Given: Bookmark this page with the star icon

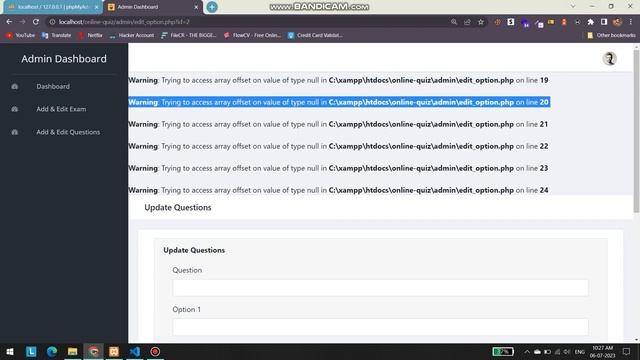Looking at the screenshot, I should tap(481, 22).
